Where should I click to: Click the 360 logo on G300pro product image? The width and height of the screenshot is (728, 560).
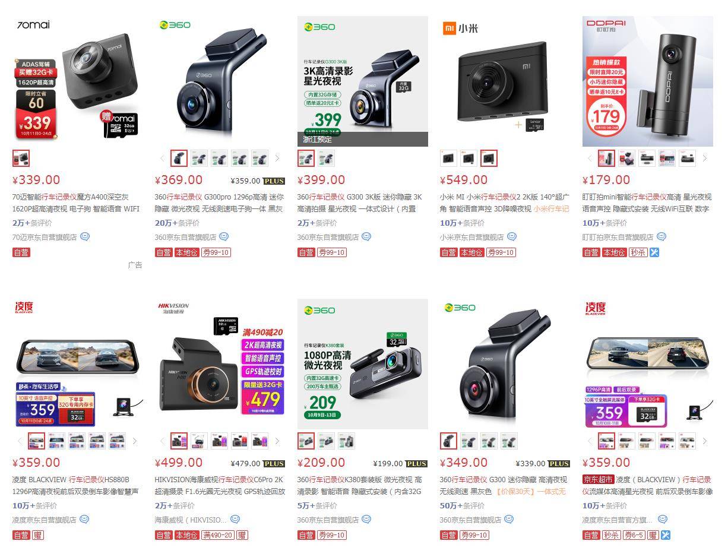(x=175, y=25)
